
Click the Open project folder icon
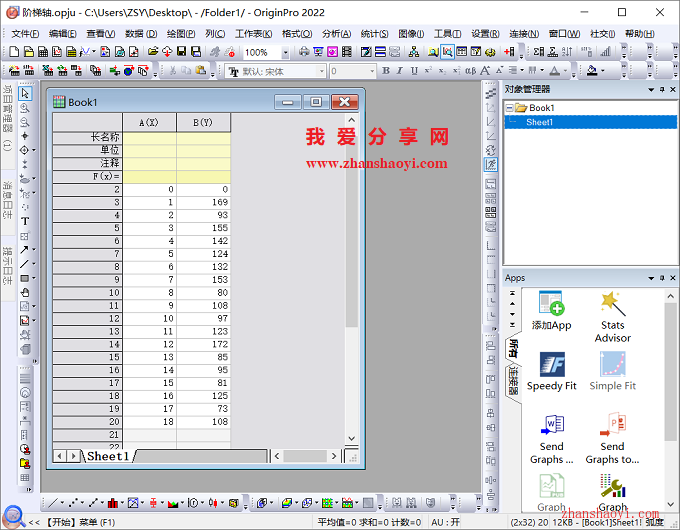tap(153, 52)
